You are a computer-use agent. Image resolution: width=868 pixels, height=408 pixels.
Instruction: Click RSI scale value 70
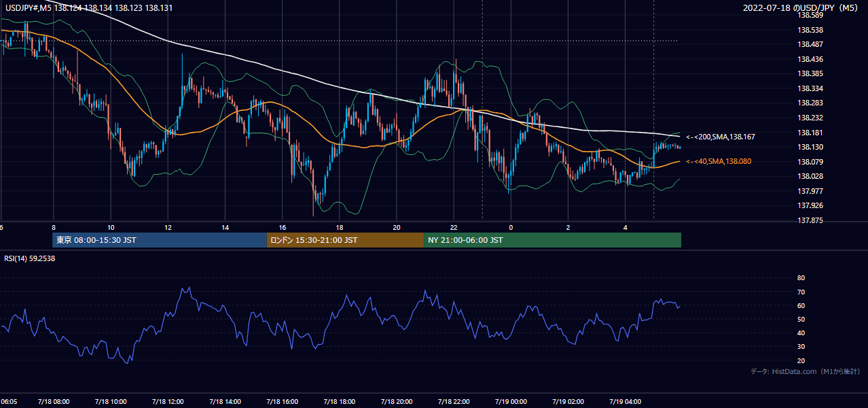click(x=801, y=292)
